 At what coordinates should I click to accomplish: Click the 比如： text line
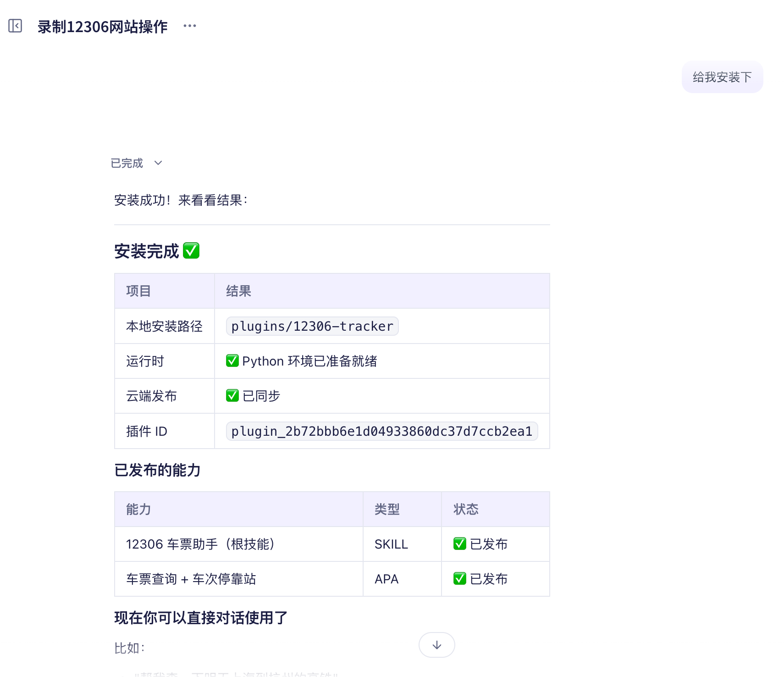point(130,648)
